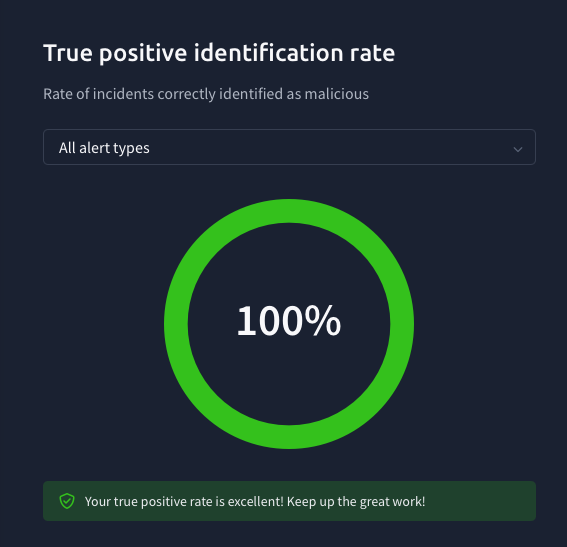Click the green shield checkmark icon

tap(67, 501)
